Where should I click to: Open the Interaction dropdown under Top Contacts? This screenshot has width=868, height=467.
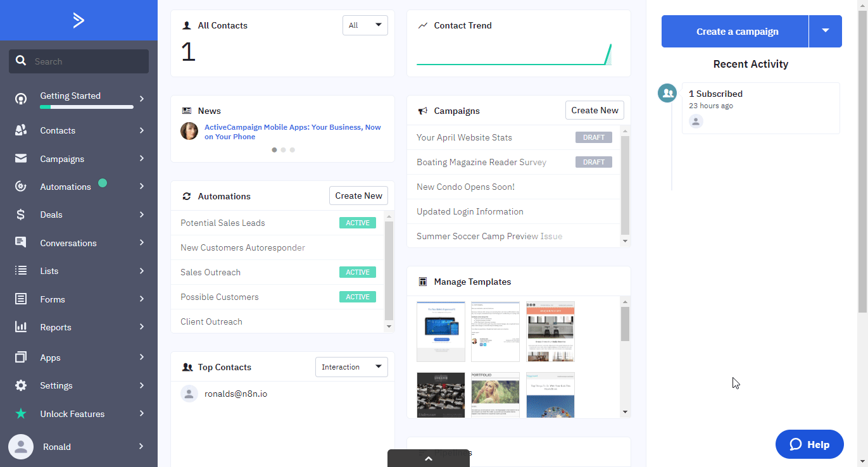click(351, 366)
